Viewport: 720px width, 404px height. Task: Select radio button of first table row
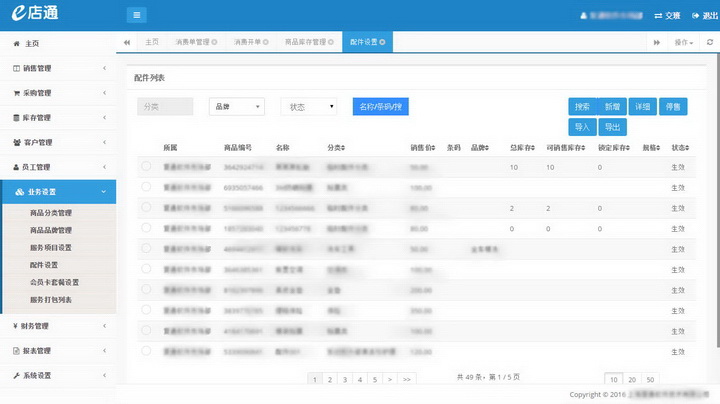pos(146,166)
